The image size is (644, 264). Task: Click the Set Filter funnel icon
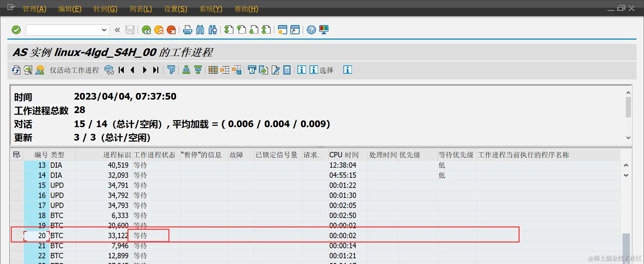171,70
